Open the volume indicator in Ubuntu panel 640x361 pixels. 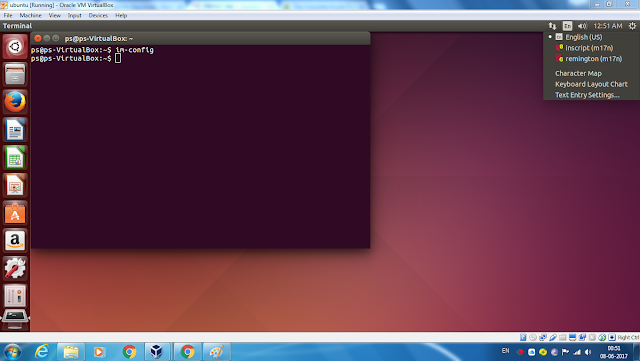click(x=582, y=26)
